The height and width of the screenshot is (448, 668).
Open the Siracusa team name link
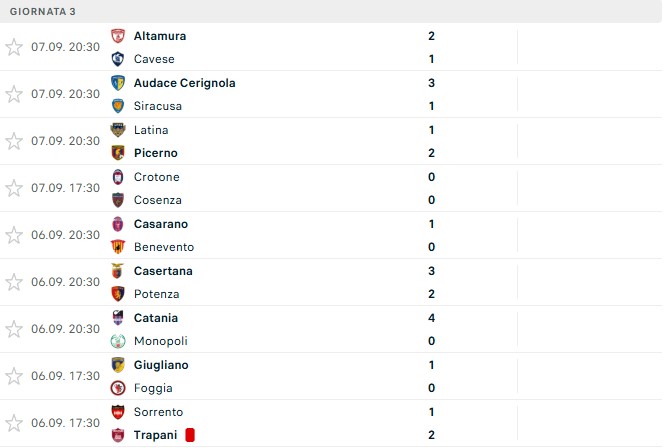point(158,106)
